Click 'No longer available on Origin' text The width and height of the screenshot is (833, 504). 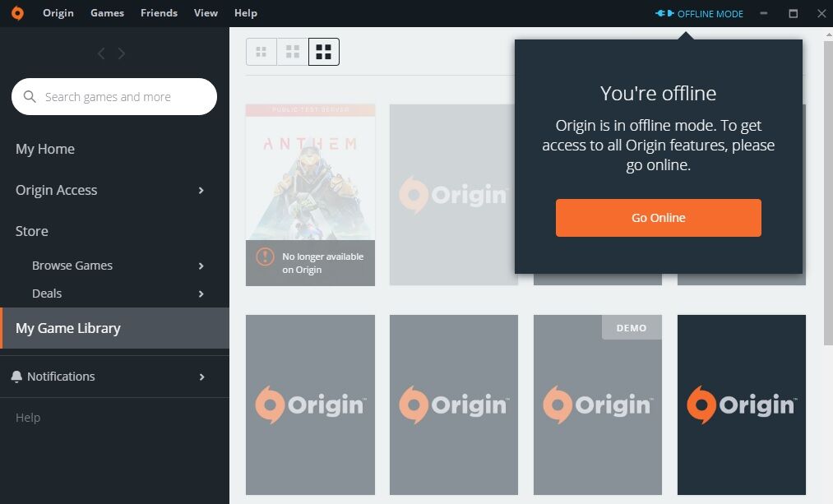[323, 263]
